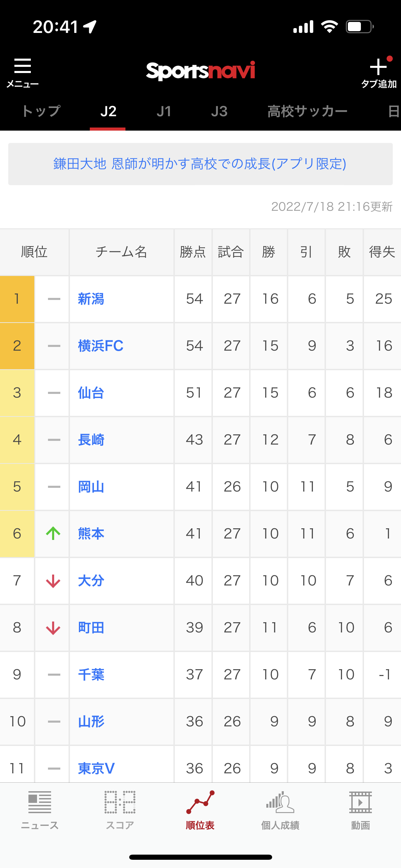
Task: Open the 鎌田大地 article banner link
Action: 200,164
